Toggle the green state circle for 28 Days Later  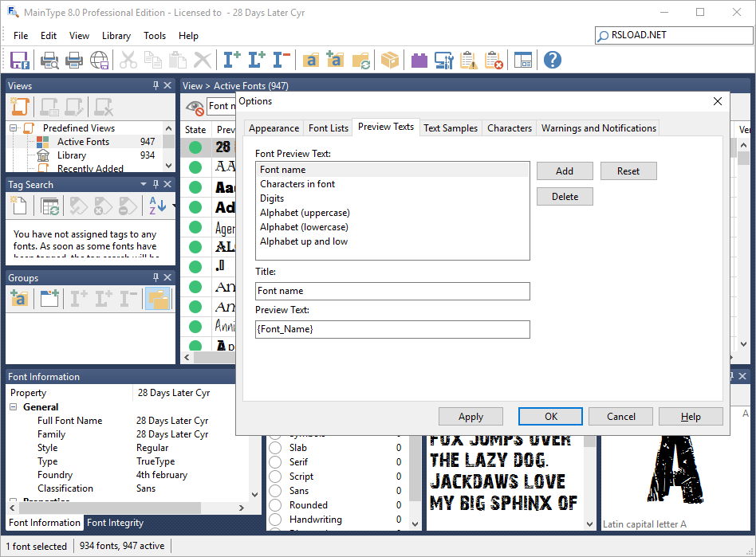pos(195,147)
